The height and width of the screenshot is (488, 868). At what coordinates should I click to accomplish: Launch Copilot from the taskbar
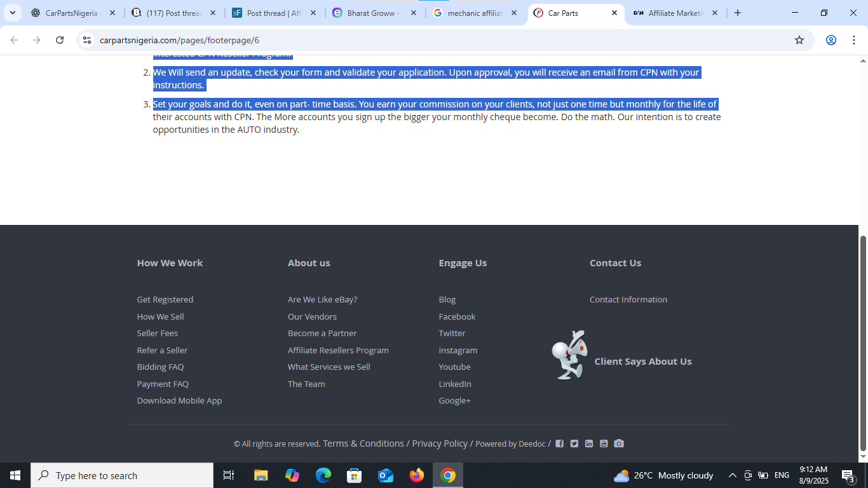292,475
